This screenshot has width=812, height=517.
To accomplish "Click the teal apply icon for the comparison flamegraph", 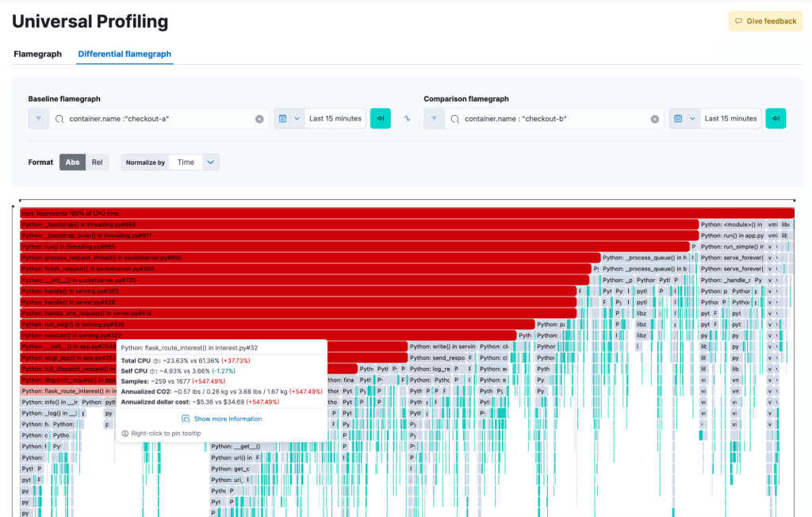I will [776, 118].
